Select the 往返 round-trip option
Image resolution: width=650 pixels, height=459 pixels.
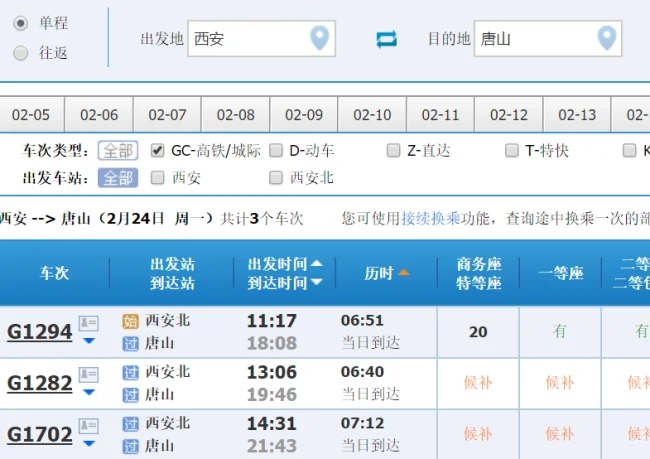tap(21, 53)
